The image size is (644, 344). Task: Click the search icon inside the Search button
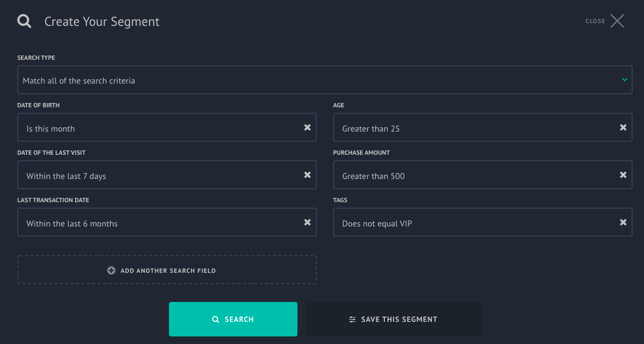pyautogui.click(x=215, y=319)
